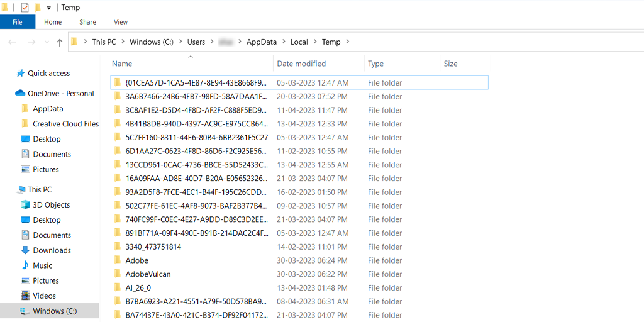This screenshot has height=322, width=644.
Task: Click This PC in the address bar
Action: coord(104,42)
